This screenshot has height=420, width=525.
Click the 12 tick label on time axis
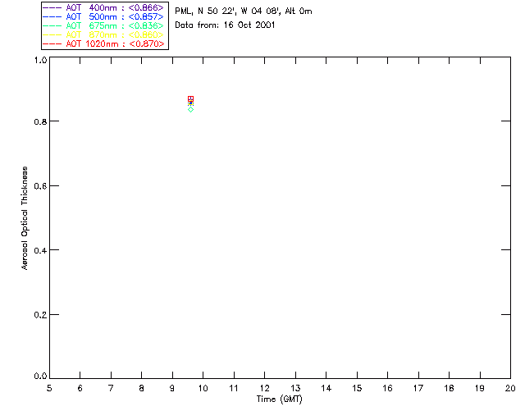click(x=264, y=387)
